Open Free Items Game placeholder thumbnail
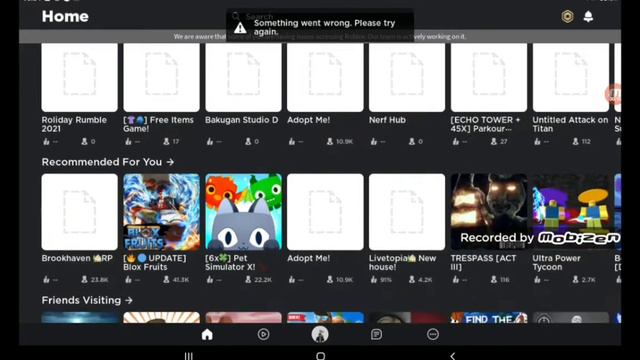The image size is (640, 360). click(162, 78)
